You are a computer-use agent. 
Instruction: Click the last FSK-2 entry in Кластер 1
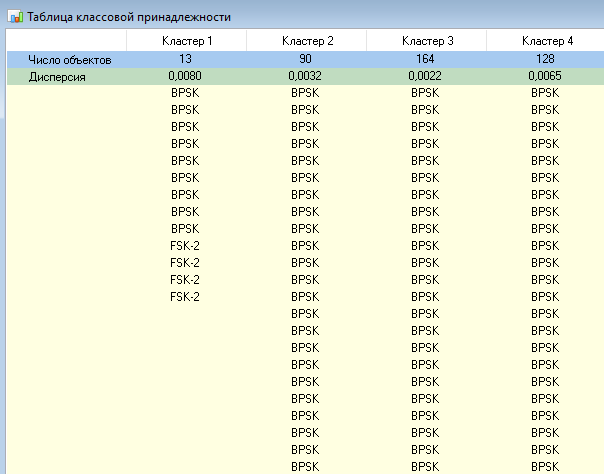(185, 297)
